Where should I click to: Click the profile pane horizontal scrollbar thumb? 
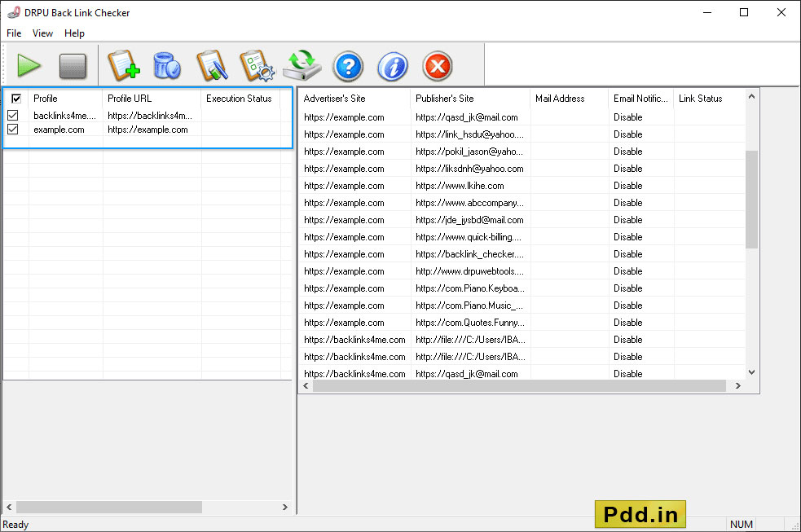coord(109,507)
